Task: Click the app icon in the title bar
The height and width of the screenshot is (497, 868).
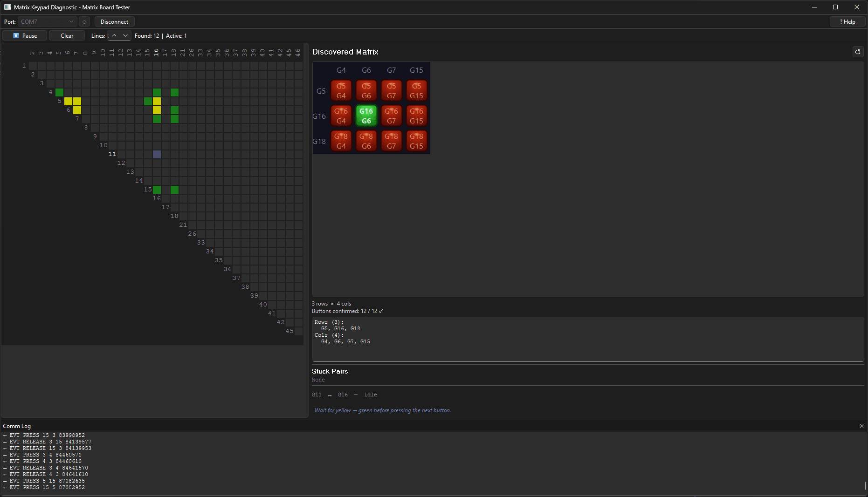Action: pos(7,7)
